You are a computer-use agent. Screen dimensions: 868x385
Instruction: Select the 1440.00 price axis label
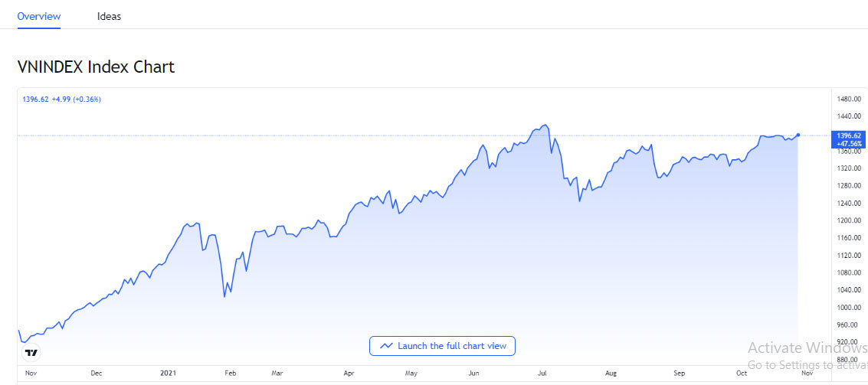tap(850, 116)
